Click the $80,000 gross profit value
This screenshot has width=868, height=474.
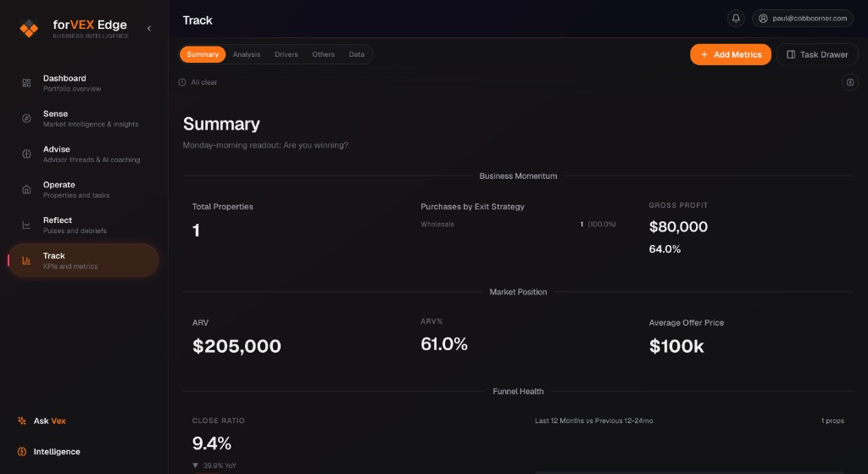point(678,226)
